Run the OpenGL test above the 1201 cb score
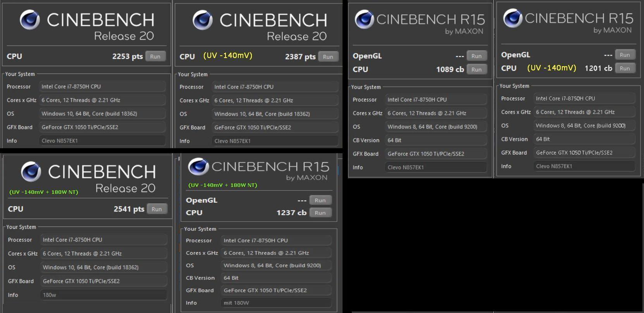 [624, 55]
